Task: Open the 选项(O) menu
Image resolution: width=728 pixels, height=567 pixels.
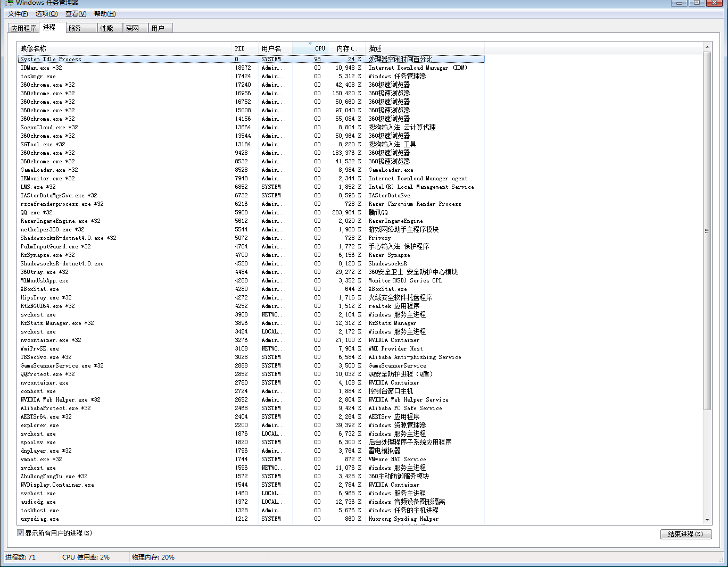Action: click(x=47, y=14)
